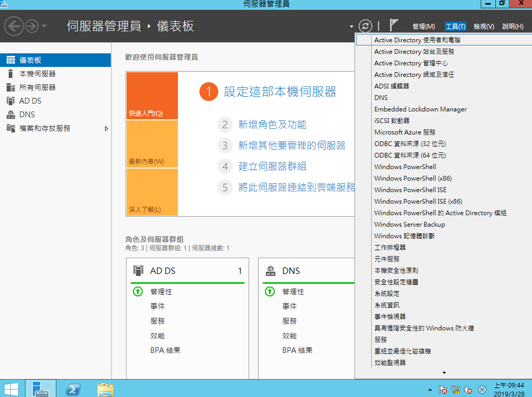The image size is (532, 397).
Task: Click the 最新內容(W) tile
Action: 152,144
